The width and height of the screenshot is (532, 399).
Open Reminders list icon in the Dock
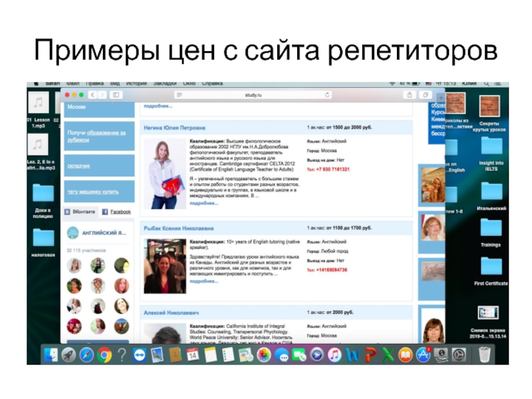(x=228, y=355)
